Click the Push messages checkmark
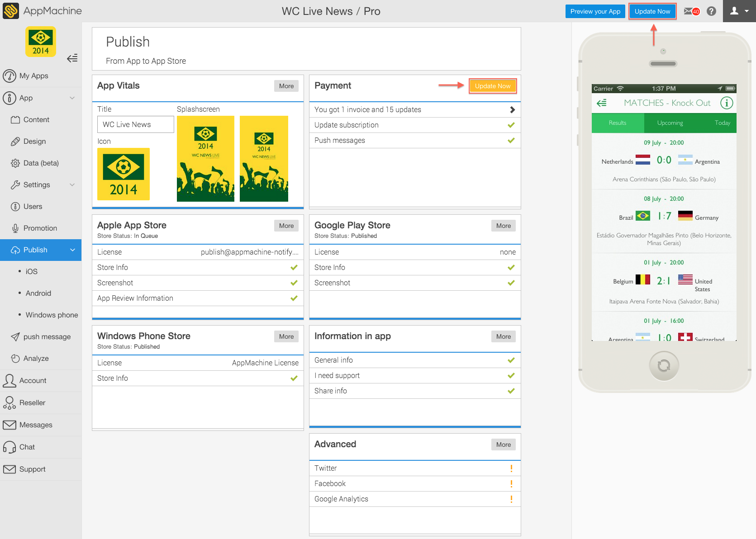 pos(511,141)
